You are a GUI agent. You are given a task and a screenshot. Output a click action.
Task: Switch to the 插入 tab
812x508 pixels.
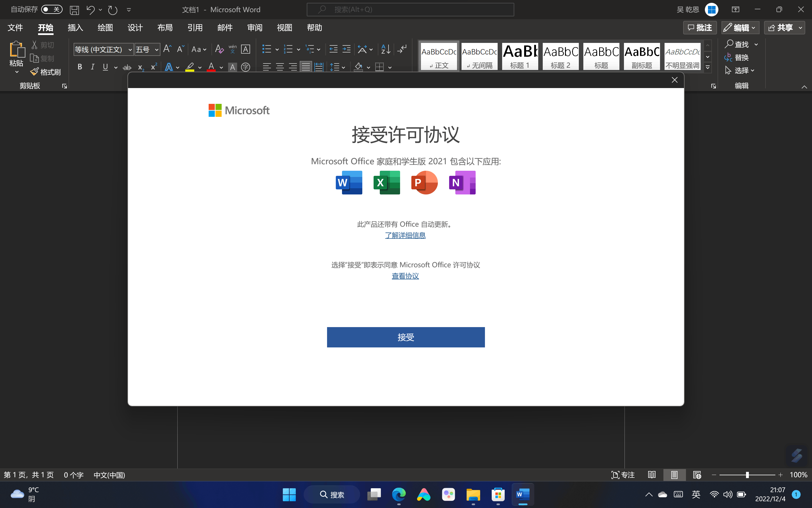click(x=75, y=28)
